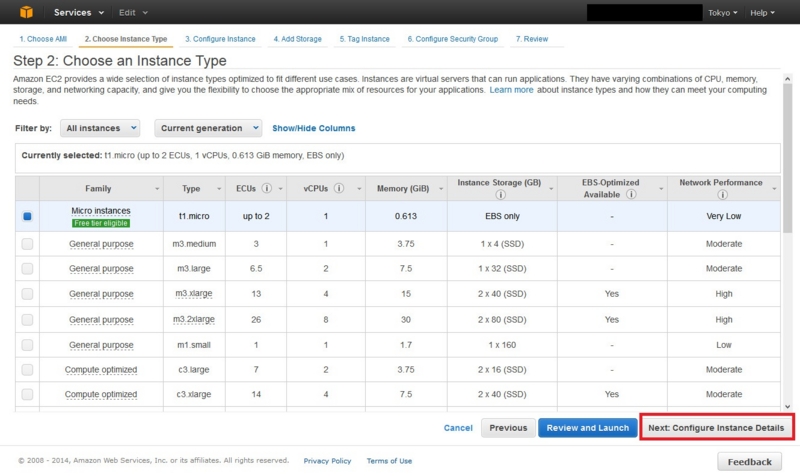Open the Family column sort arrow

coord(157,189)
